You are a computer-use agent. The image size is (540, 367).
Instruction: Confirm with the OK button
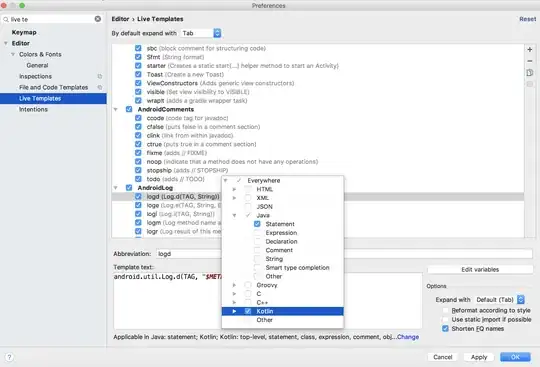(515, 357)
